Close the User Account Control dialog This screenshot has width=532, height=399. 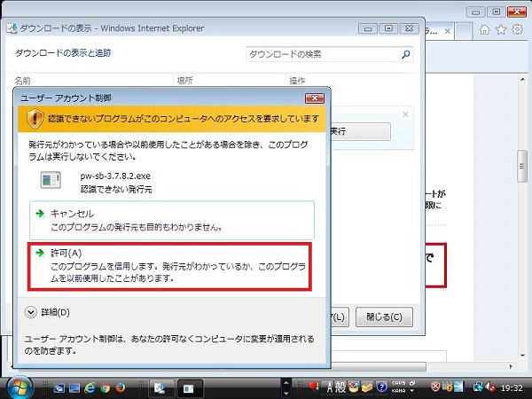pos(315,98)
